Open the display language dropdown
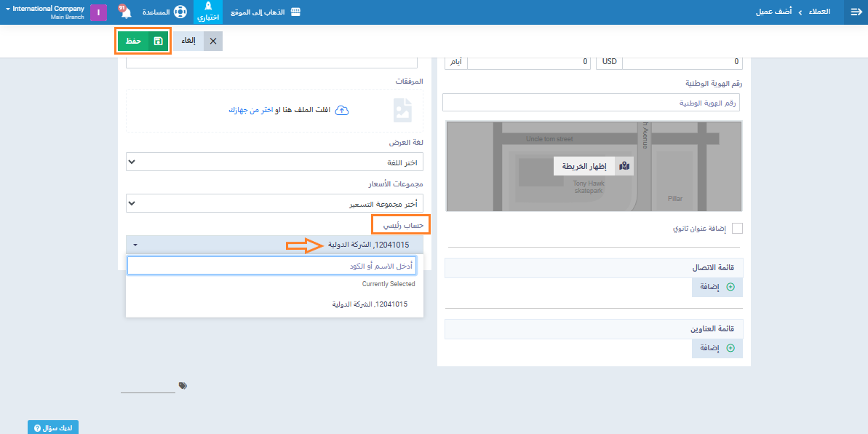The width and height of the screenshot is (868, 434). [x=275, y=162]
